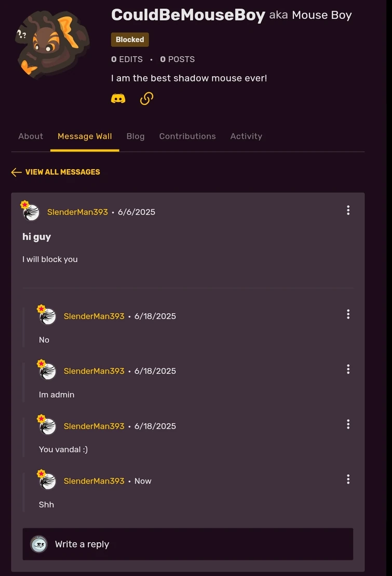This screenshot has width=392, height=576.
Task: Click the View All Messages link
Action: [x=62, y=172]
